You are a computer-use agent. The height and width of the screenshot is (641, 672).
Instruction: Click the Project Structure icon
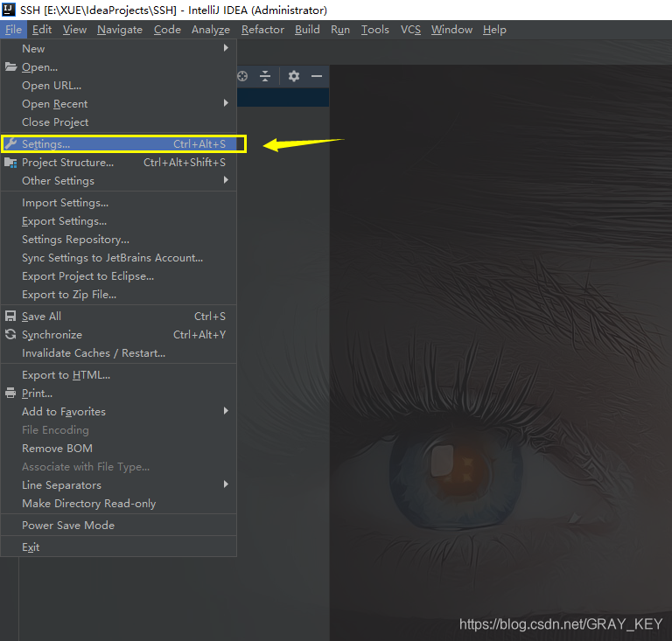[x=10, y=163]
